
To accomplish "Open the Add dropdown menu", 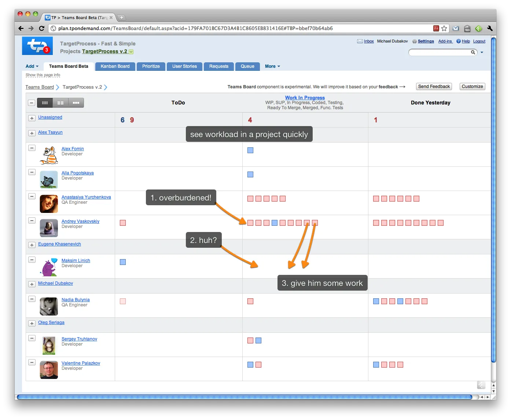I will tap(32, 66).
